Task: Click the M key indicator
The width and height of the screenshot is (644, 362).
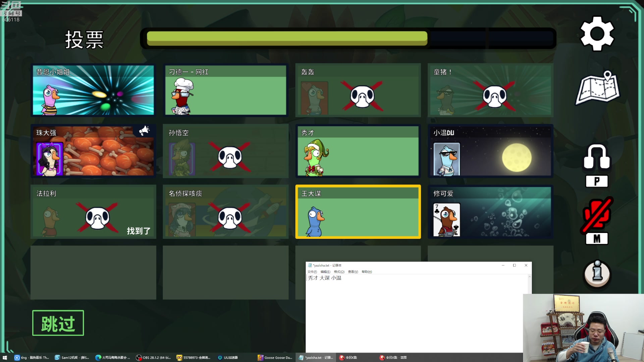Action: 597,239
